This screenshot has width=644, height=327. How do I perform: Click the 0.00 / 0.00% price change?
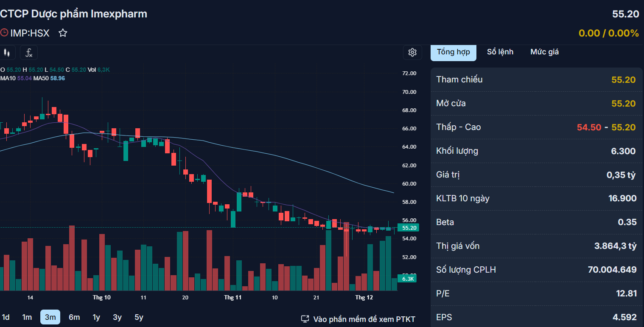pos(608,33)
